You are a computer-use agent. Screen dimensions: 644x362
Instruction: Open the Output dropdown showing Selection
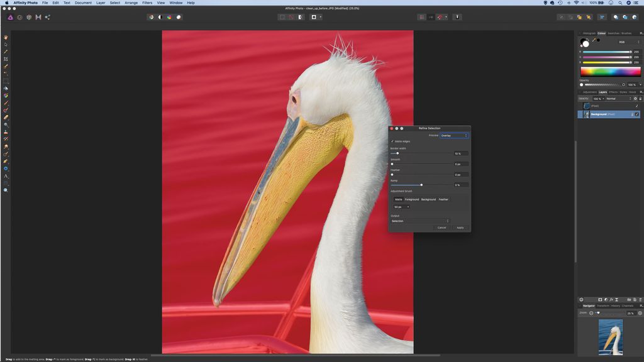[420, 221]
